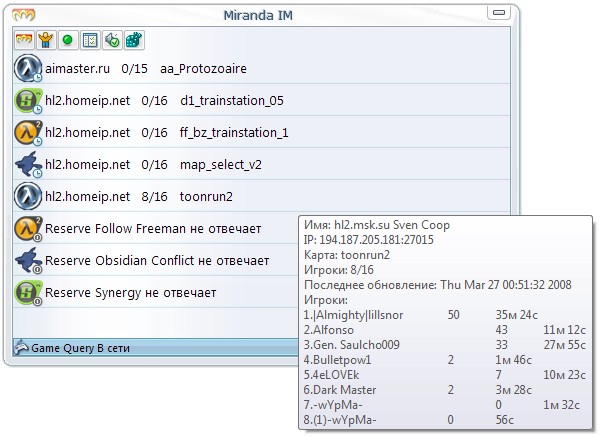
Task: Click the Game Query gamepad status icon
Action: (21, 347)
